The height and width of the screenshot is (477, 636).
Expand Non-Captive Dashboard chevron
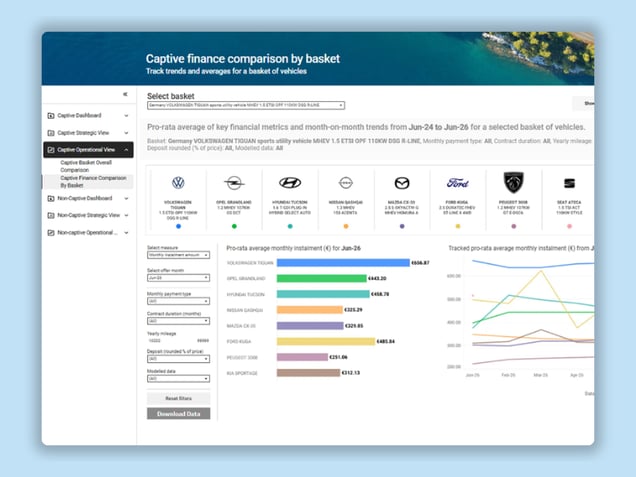126,198
